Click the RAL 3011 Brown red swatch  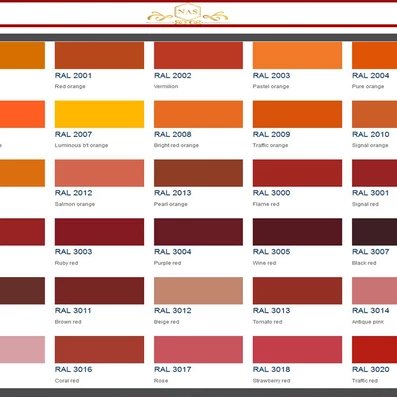click(99, 291)
